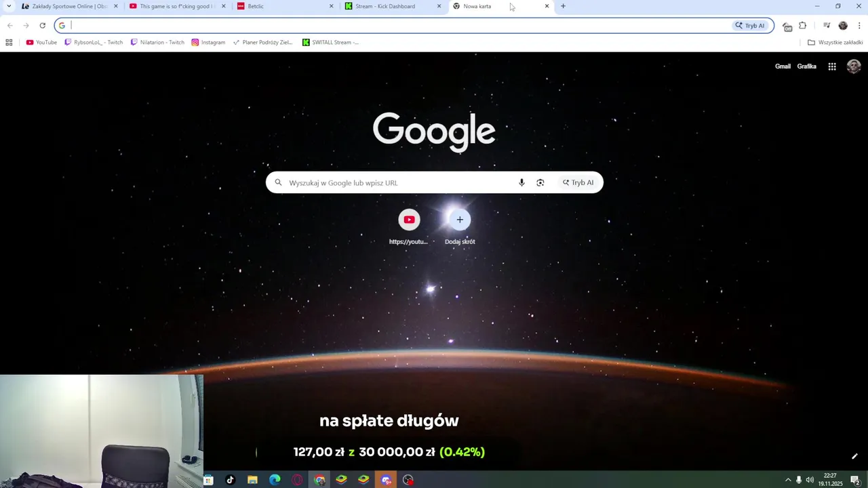The height and width of the screenshot is (488, 868).
Task: Select Chrome icon in taskbar
Action: (x=319, y=480)
